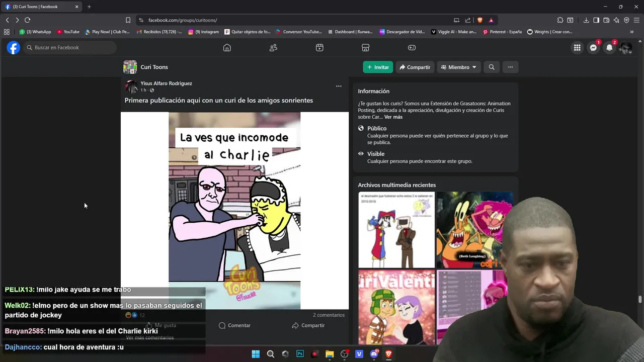The width and height of the screenshot is (644, 362).
Task: Open Facebook home feed icon
Action: click(x=227, y=47)
